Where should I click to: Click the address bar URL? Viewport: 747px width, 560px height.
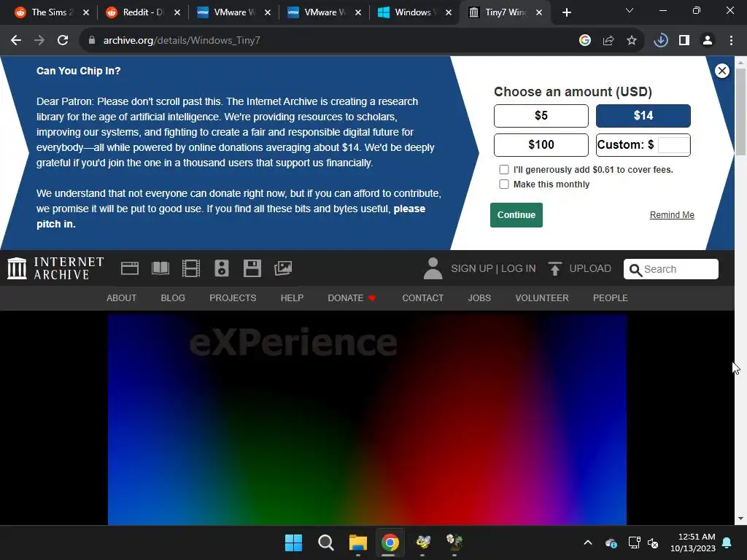click(x=182, y=41)
